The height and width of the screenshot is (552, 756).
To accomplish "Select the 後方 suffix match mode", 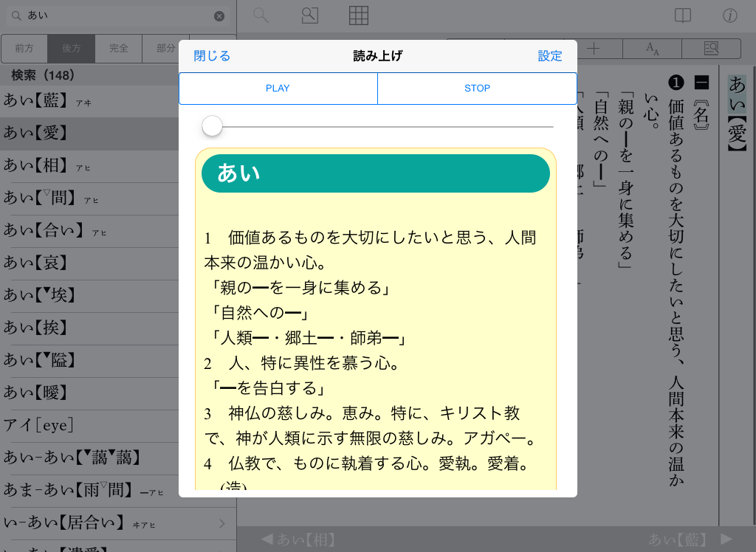I will (x=72, y=49).
